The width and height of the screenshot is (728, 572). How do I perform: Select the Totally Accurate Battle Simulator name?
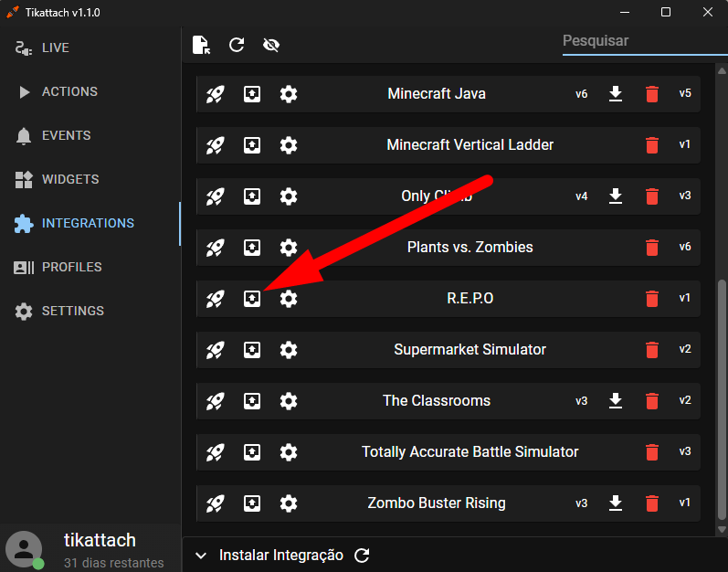point(470,451)
